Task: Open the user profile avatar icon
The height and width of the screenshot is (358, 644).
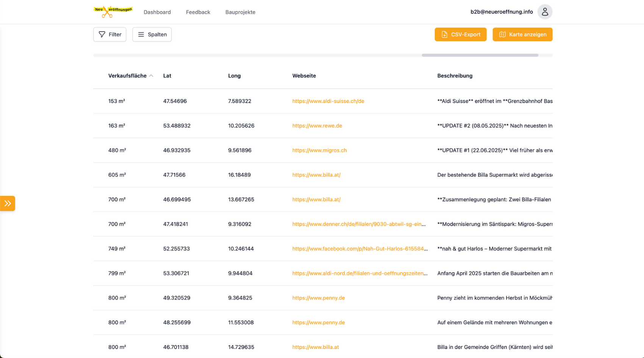Action: [545, 12]
